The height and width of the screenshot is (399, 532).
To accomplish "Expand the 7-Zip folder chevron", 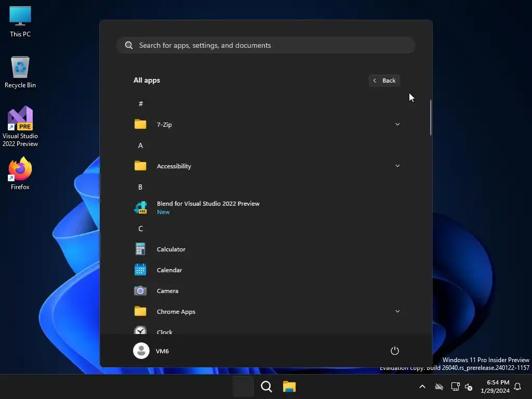I will pyautogui.click(x=397, y=124).
